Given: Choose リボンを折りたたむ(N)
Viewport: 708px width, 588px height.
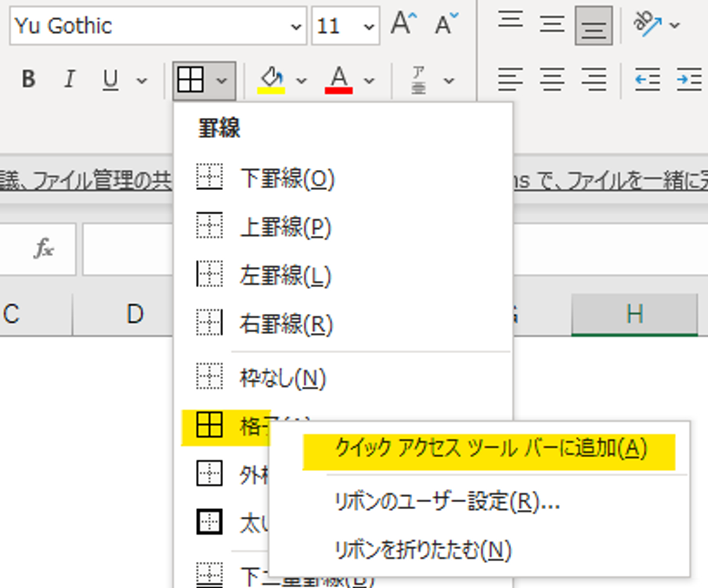Looking at the screenshot, I should pos(480,550).
